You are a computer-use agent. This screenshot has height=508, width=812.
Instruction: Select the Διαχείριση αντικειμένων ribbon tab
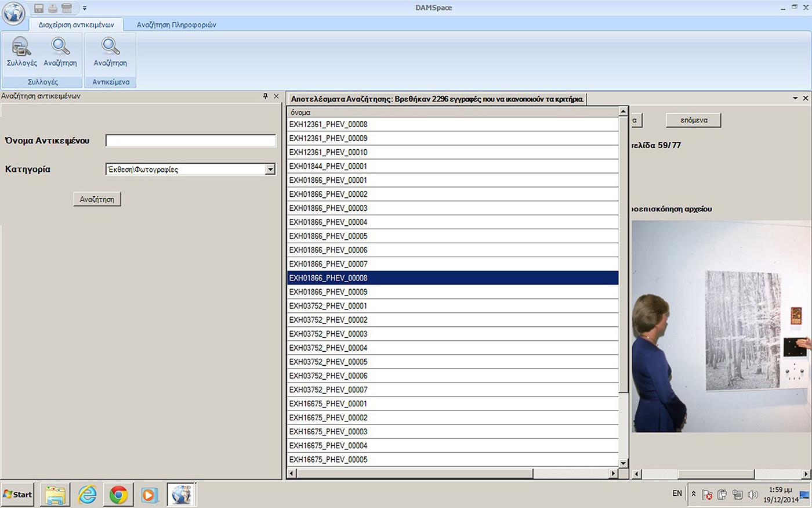[x=76, y=25]
